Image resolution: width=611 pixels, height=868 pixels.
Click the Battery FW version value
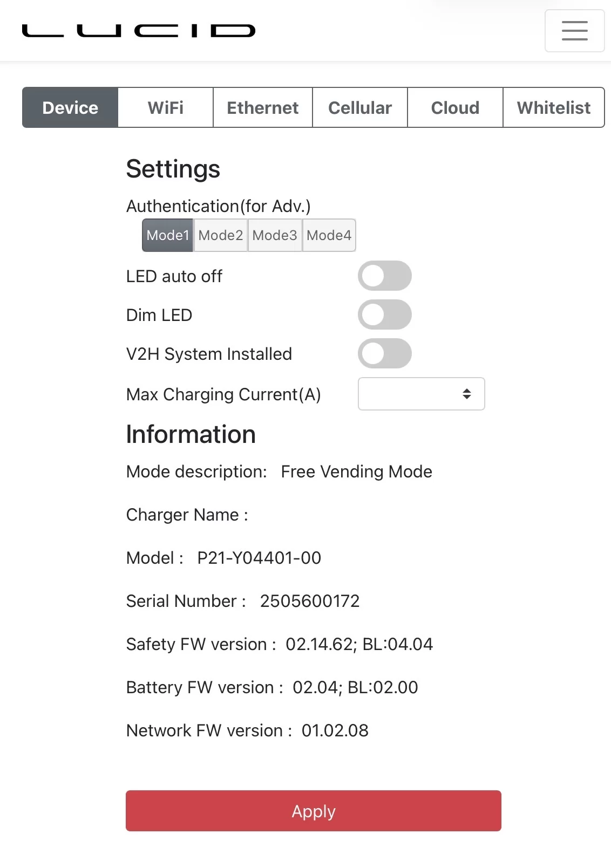pyautogui.click(x=355, y=687)
